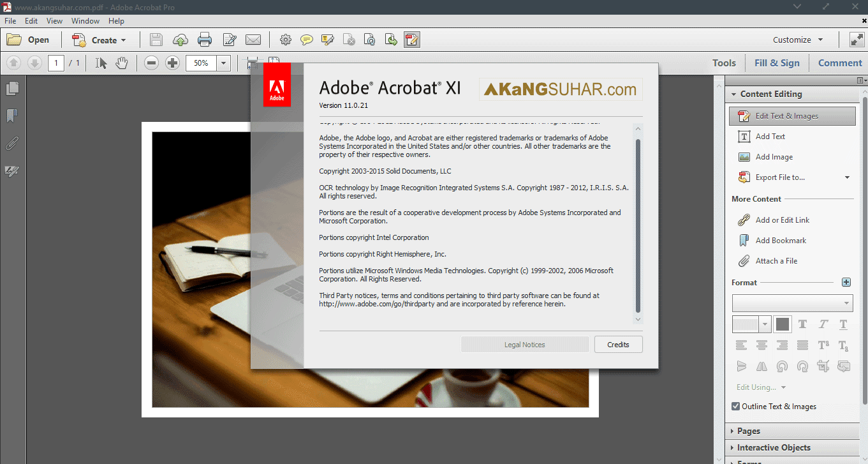Image resolution: width=868 pixels, height=464 pixels.
Task: Open the font name combo box
Action: [x=793, y=303]
